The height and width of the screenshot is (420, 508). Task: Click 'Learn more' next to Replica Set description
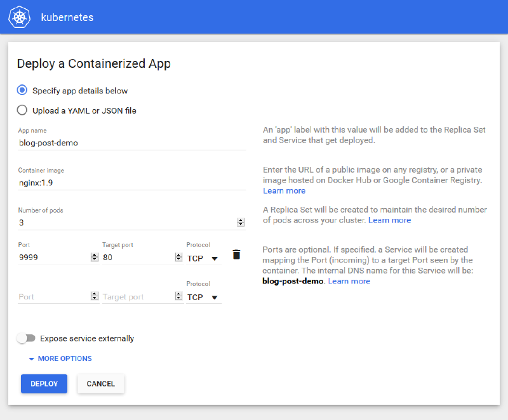(389, 220)
